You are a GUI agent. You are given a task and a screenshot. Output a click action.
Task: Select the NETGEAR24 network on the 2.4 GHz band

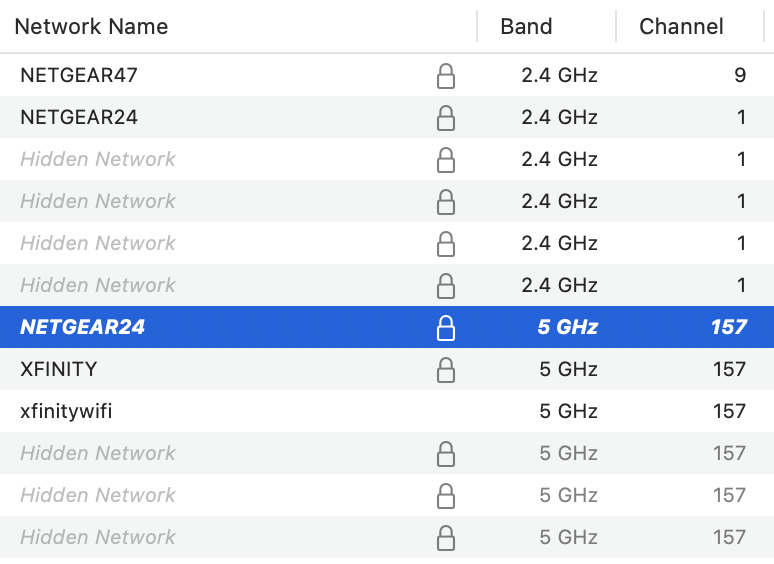(79, 117)
